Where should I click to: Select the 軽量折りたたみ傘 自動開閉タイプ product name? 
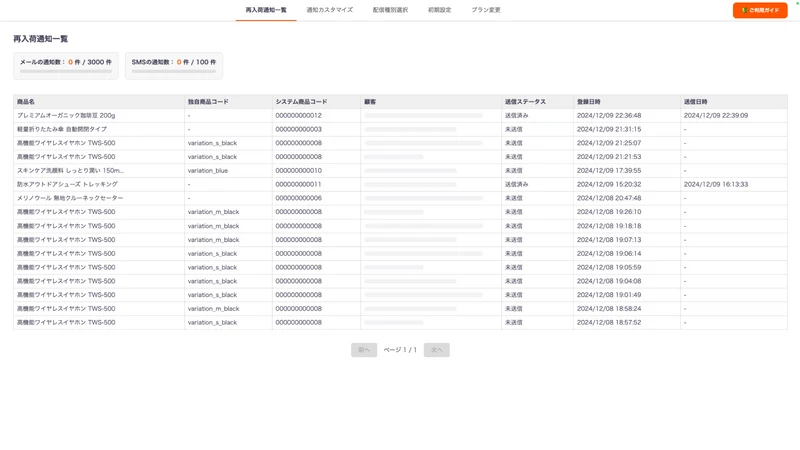tap(62, 130)
